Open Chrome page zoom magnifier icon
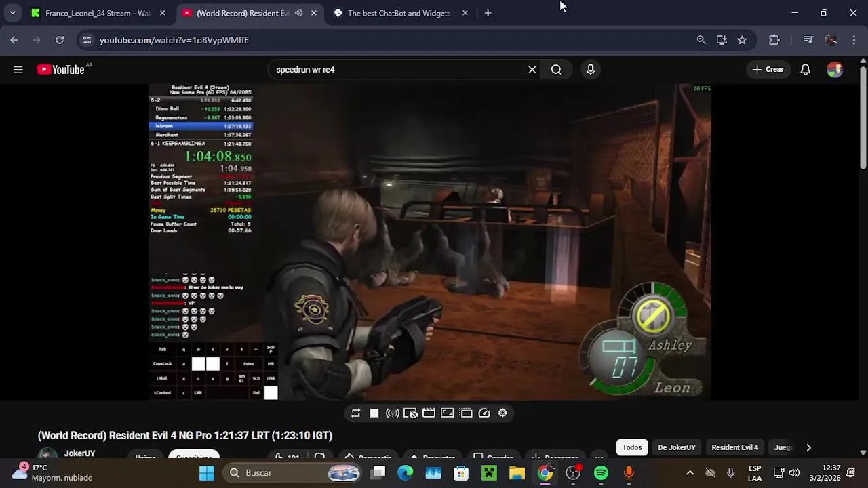This screenshot has height=488, width=868. (701, 40)
